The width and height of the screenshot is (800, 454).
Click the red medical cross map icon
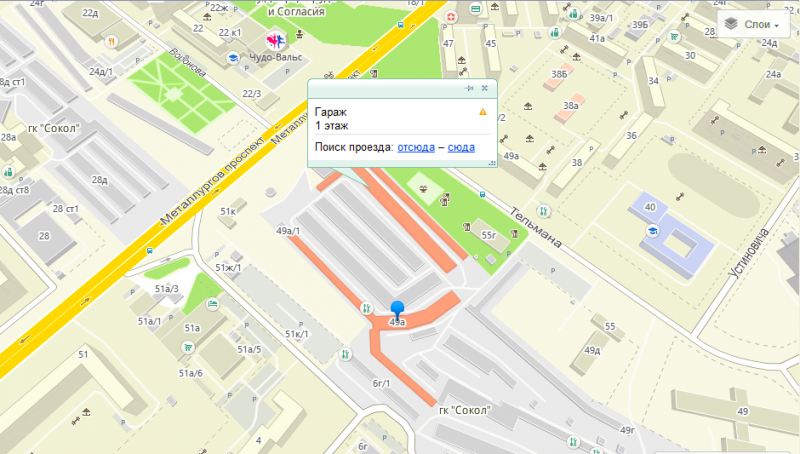(451, 17)
